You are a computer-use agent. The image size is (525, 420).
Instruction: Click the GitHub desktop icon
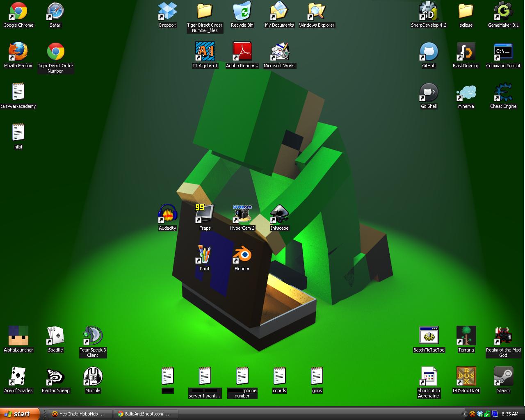[x=429, y=52]
